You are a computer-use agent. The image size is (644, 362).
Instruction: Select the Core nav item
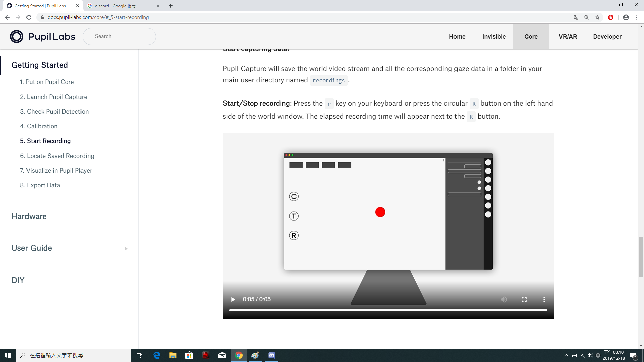[531, 37]
